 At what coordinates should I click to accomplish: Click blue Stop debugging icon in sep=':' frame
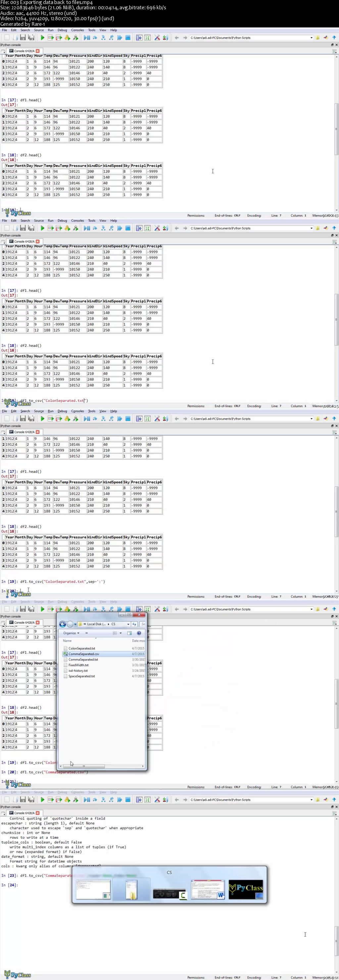128,419
